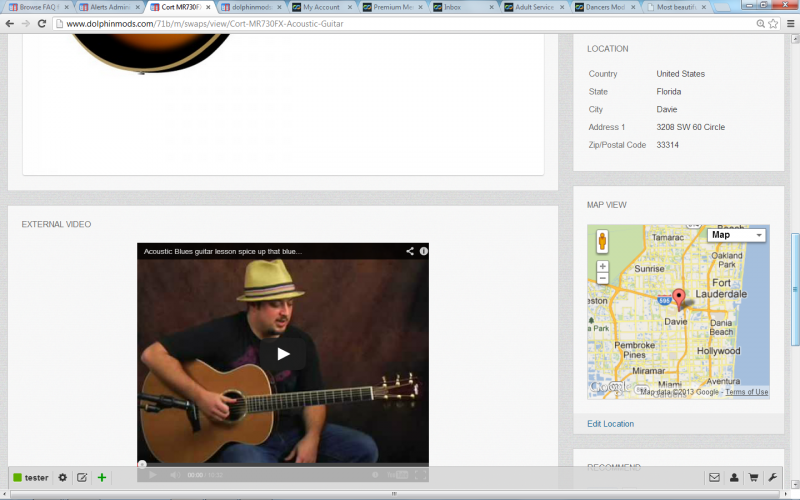This screenshot has width=800, height=500.
Task: Select the Florida state value
Action: pos(668,92)
